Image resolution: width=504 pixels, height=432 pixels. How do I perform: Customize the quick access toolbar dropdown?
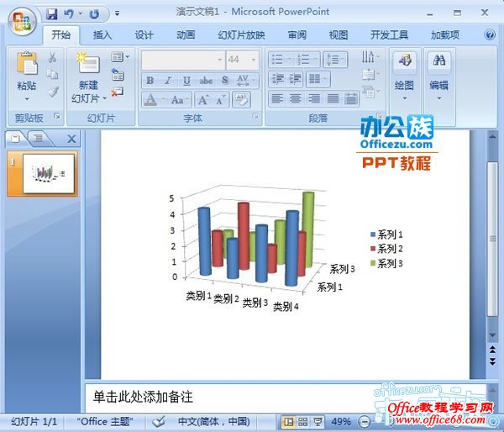pyautogui.click(x=118, y=13)
